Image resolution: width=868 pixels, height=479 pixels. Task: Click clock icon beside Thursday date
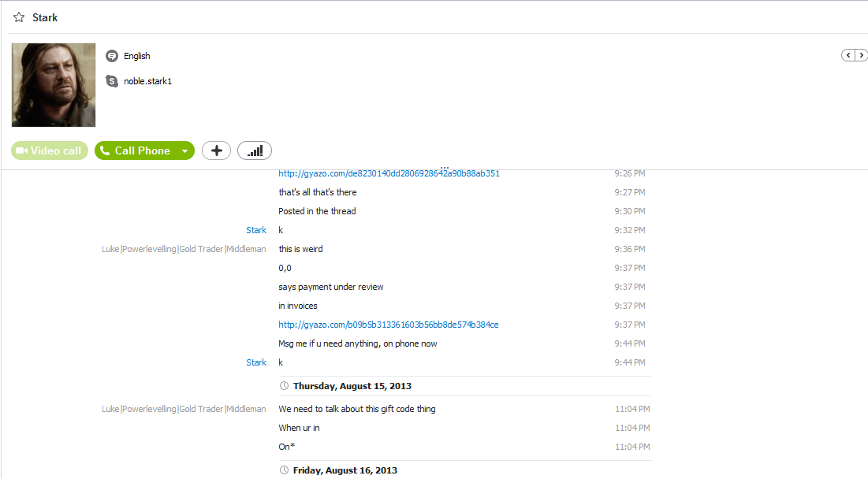pos(284,386)
